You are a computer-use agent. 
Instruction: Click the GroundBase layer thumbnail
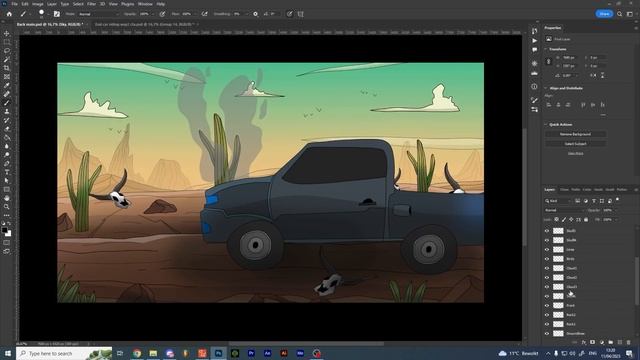(558, 333)
